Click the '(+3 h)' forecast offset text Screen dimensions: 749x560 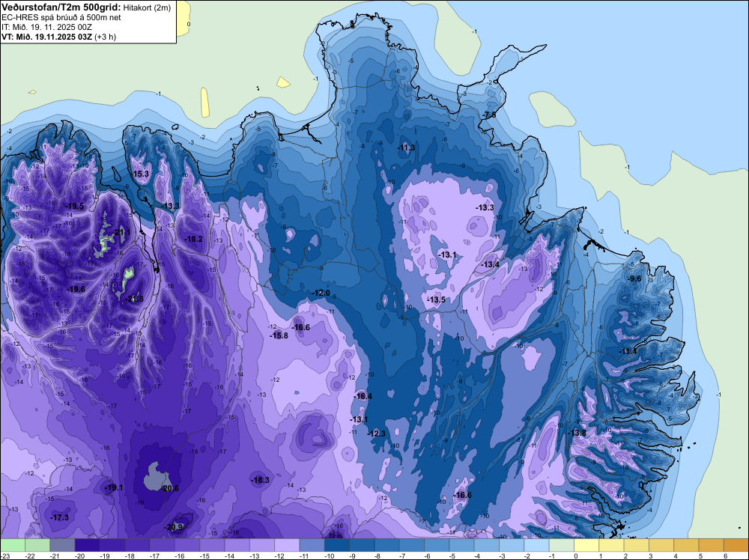point(106,37)
